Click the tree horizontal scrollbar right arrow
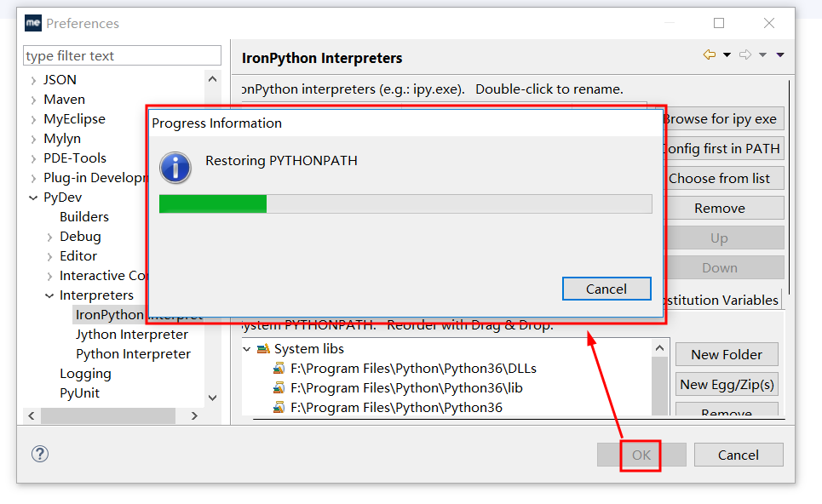This screenshot has height=504, width=822. click(x=194, y=415)
